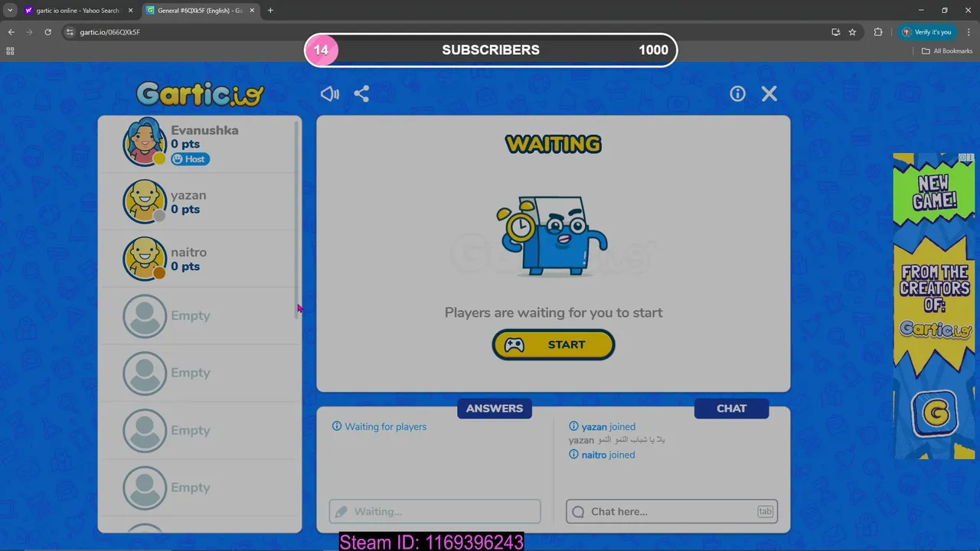Screen dimensions: 980x551
Task: View site information icon in address bar
Action: coord(70,32)
